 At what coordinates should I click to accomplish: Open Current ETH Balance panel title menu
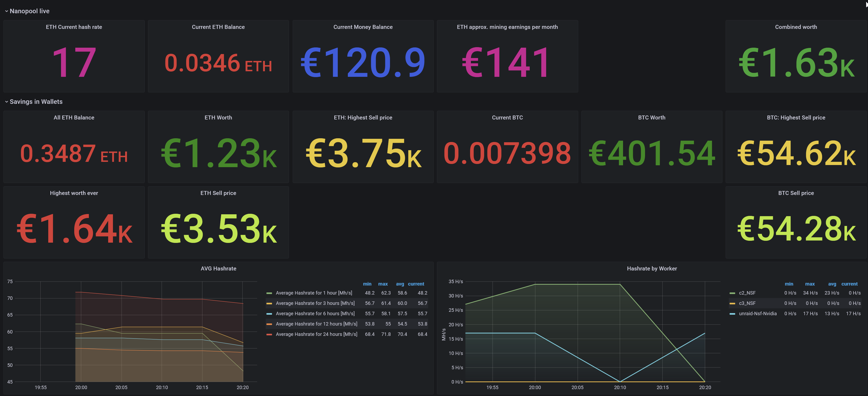[x=218, y=27]
